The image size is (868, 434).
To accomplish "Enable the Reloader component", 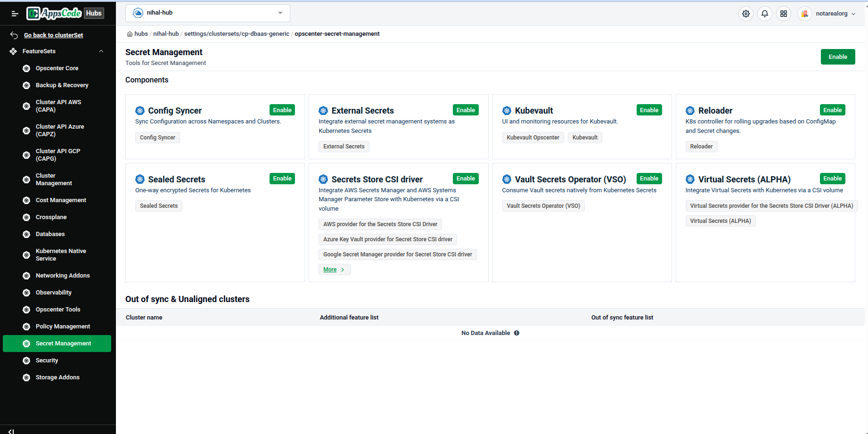I will [833, 110].
